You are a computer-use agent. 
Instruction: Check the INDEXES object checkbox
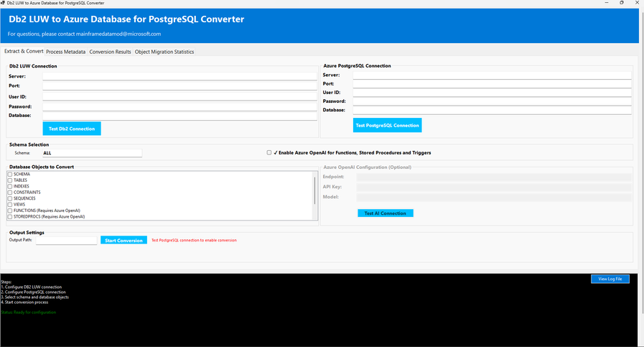pyautogui.click(x=10, y=186)
